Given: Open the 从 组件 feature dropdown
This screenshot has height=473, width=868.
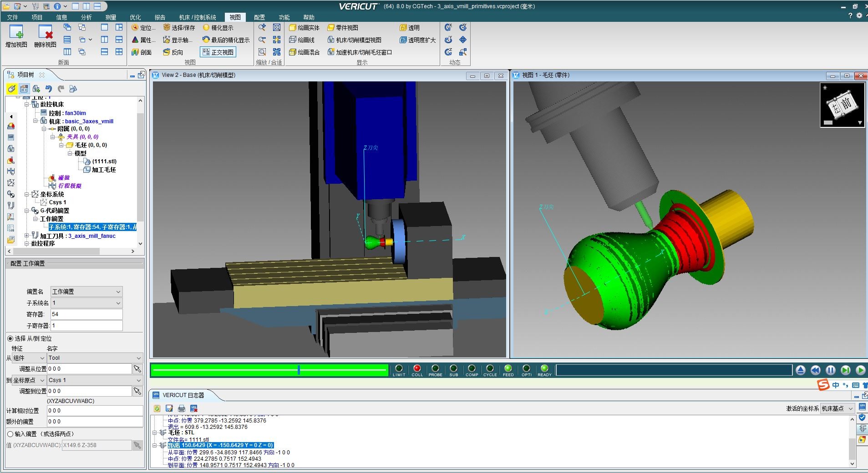Looking at the screenshot, I should [x=29, y=358].
